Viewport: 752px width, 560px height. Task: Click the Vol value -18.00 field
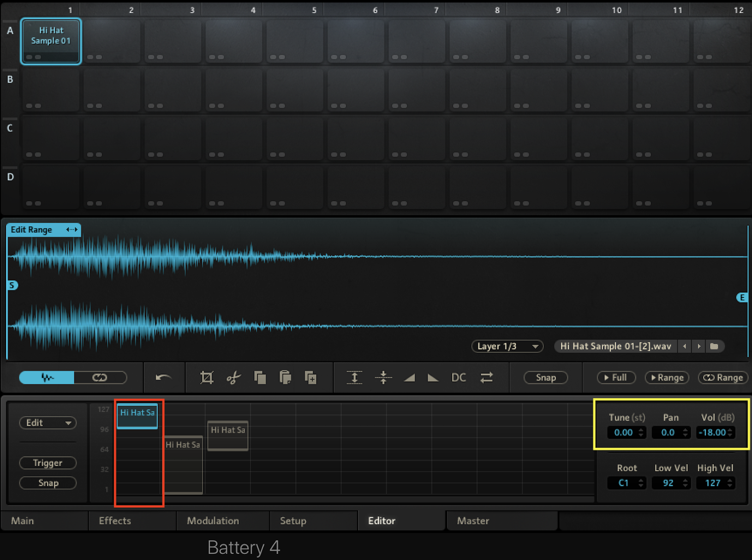[712, 433]
